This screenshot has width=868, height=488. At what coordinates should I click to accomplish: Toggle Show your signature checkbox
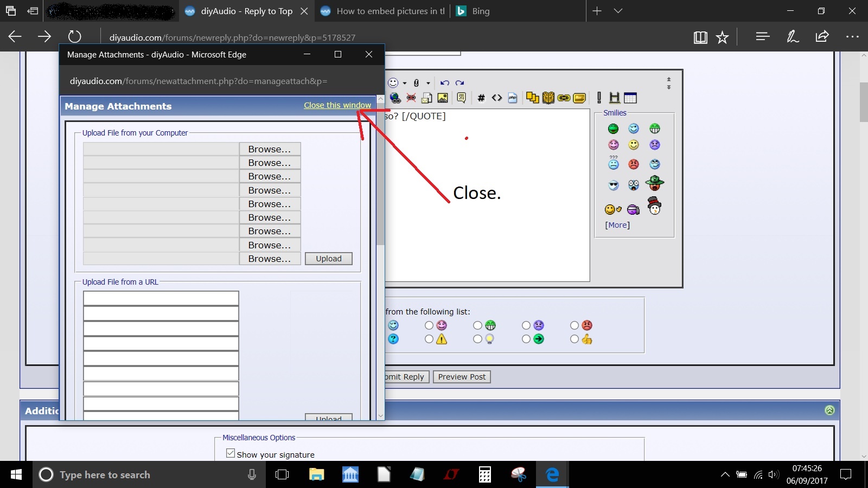pos(231,453)
